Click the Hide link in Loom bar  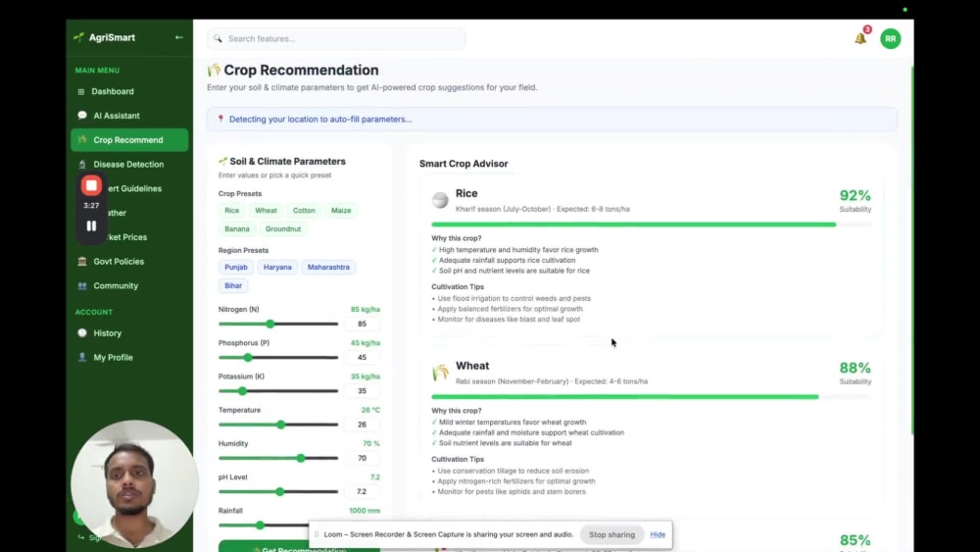click(x=658, y=534)
